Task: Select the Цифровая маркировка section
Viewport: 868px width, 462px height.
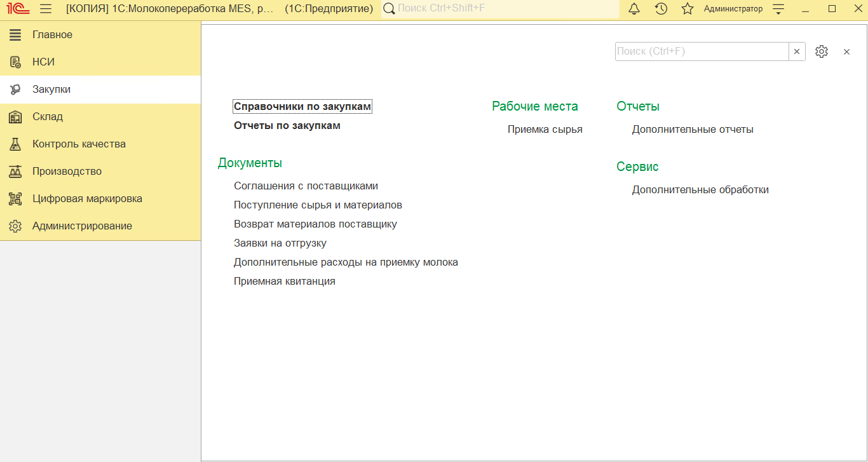Action: point(87,199)
